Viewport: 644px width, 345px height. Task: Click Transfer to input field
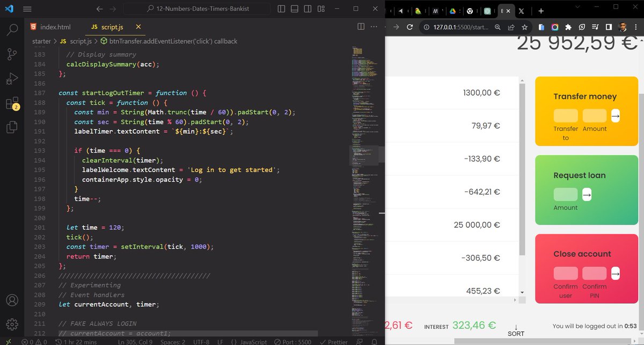[566, 116]
